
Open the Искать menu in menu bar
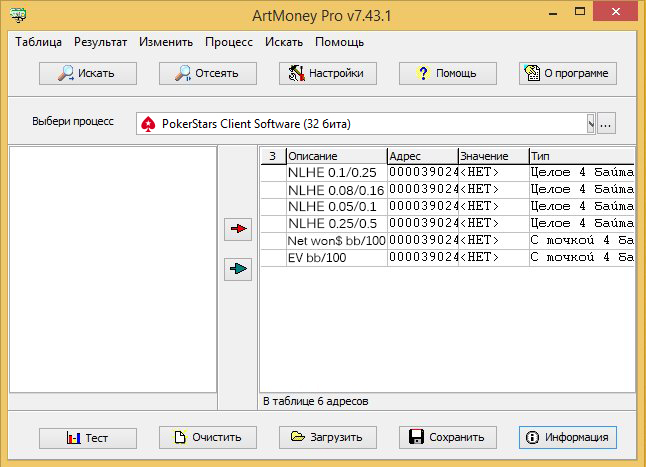283,42
